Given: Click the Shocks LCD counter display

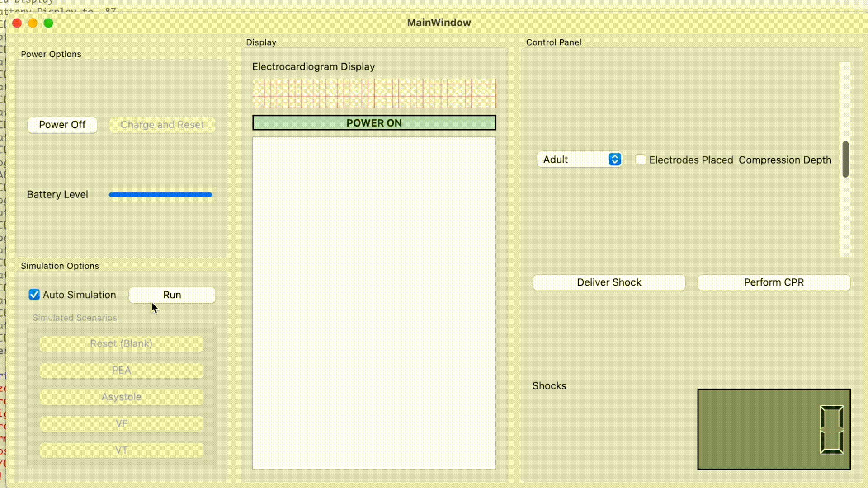Looking at the screenshot, I should point(774,429).
